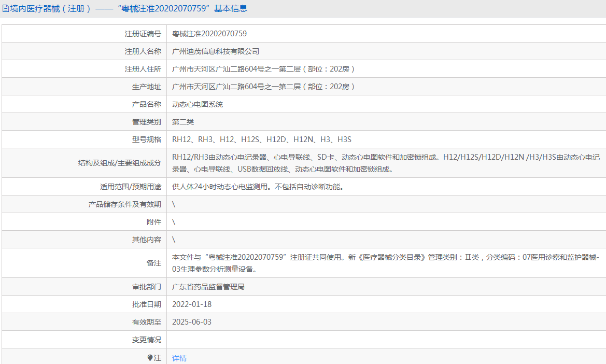This screenshot has height=364, width=606.
Task: Click expiry date 2025-06-03
Action: point(192,321)
